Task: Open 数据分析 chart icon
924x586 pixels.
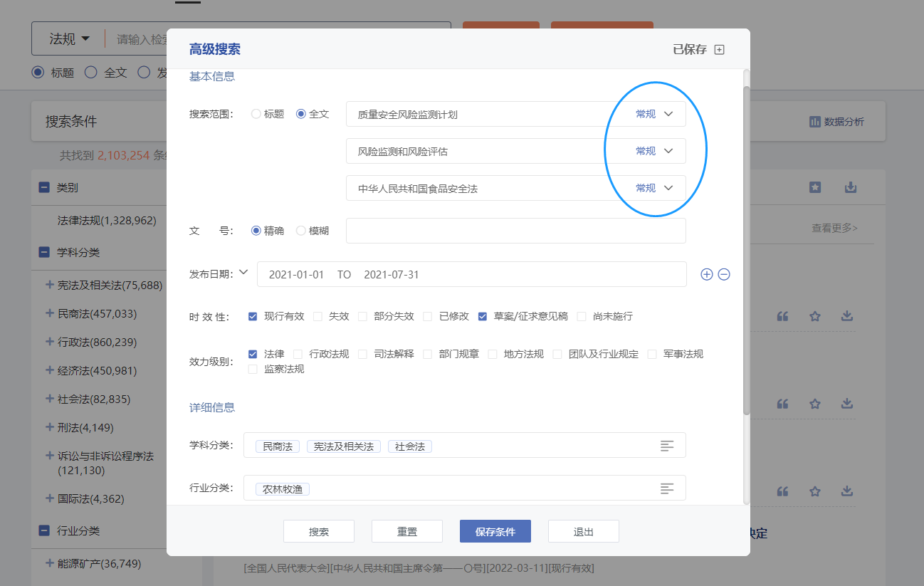Action: point(815,122)
